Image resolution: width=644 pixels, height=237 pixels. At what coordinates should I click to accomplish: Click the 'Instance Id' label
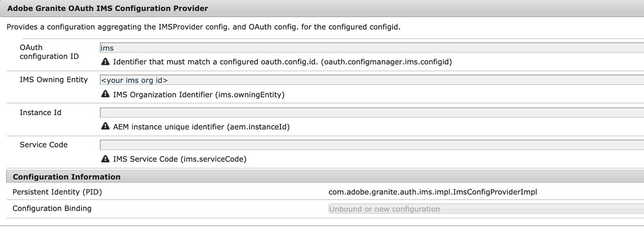[x=40, y=112]
